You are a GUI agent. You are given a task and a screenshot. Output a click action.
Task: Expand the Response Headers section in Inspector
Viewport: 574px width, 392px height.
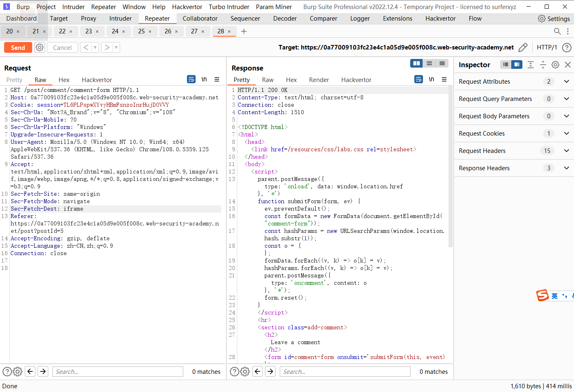566,168
